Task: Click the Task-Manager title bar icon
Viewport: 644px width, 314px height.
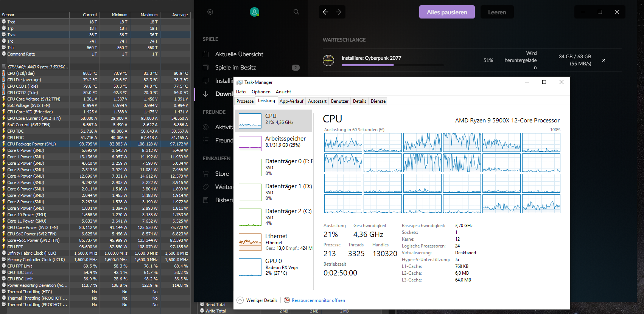Action: (x=240, y=82)
